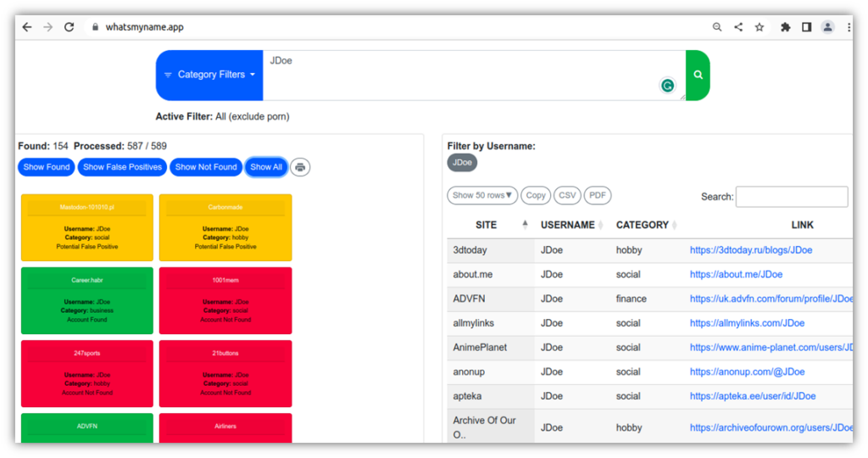Click the address bar lock icon
This screenshot has width=868, height=458.
tap(95, 26)
